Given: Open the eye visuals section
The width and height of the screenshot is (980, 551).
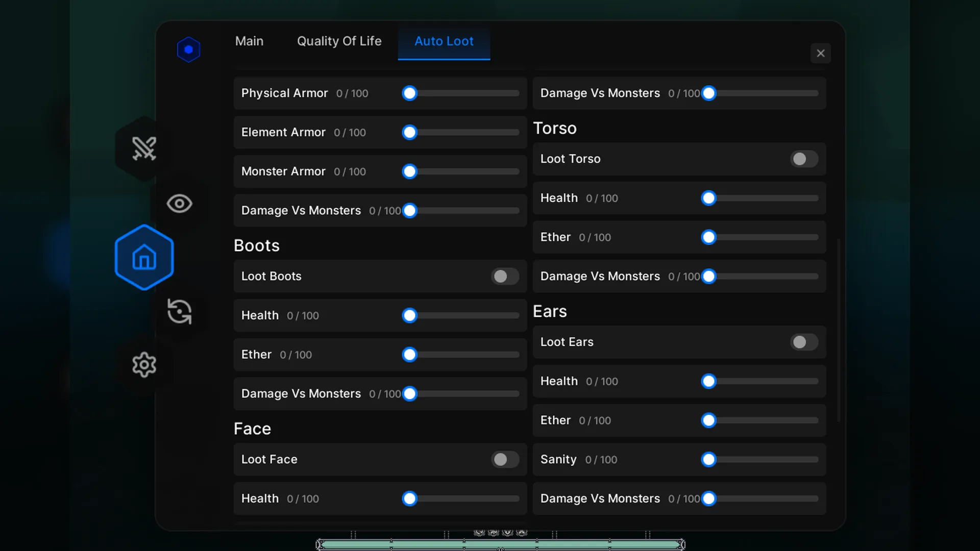Looking at the screenshot, I should tap(179, 204).
